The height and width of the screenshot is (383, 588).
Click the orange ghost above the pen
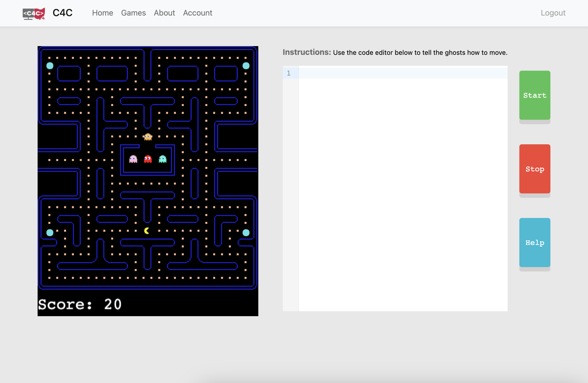pos(148,137)
